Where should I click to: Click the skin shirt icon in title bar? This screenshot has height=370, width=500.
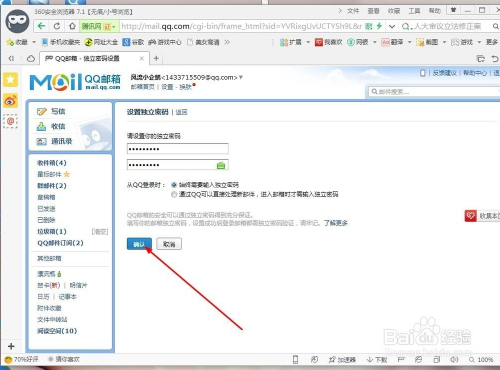(x=453, y=10)
